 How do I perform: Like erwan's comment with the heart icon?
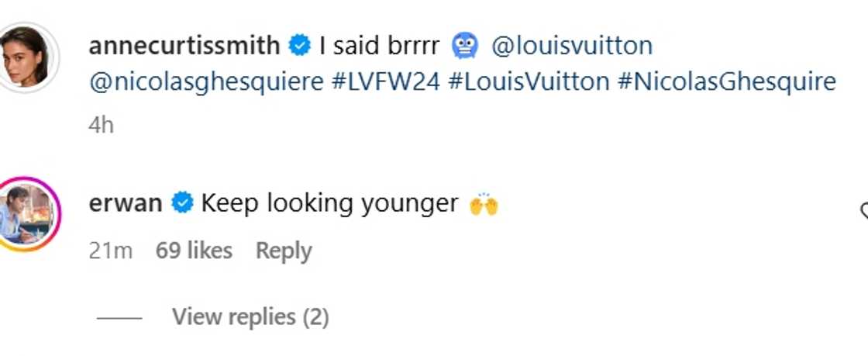[x=863, y=211]
